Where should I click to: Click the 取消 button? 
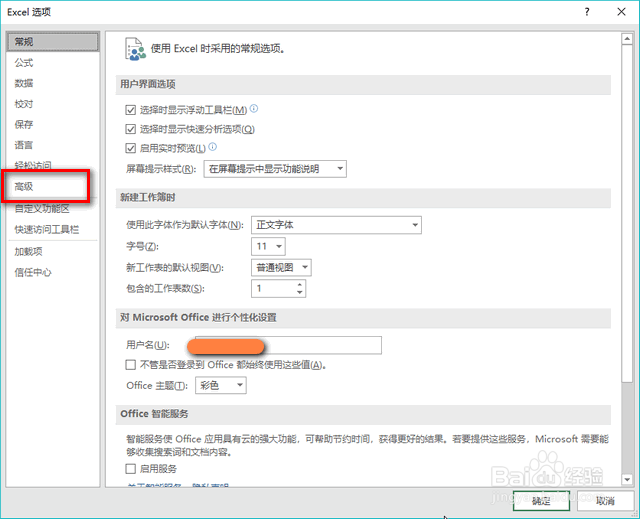605,501
